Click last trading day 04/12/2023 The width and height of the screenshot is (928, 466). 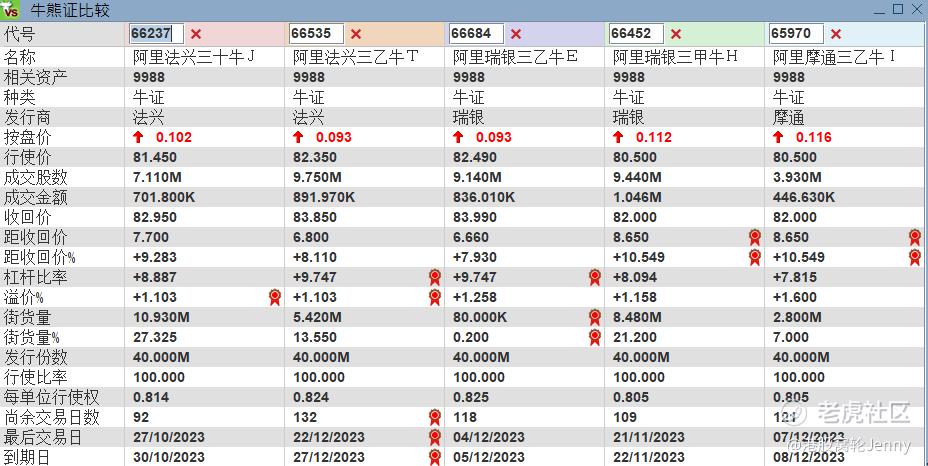[x=489, y=438]
